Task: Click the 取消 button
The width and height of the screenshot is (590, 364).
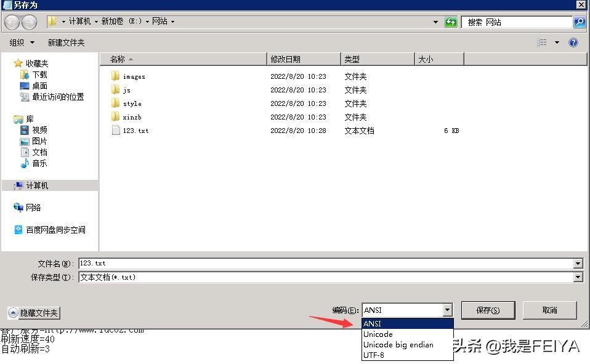Action: (549, 310)
